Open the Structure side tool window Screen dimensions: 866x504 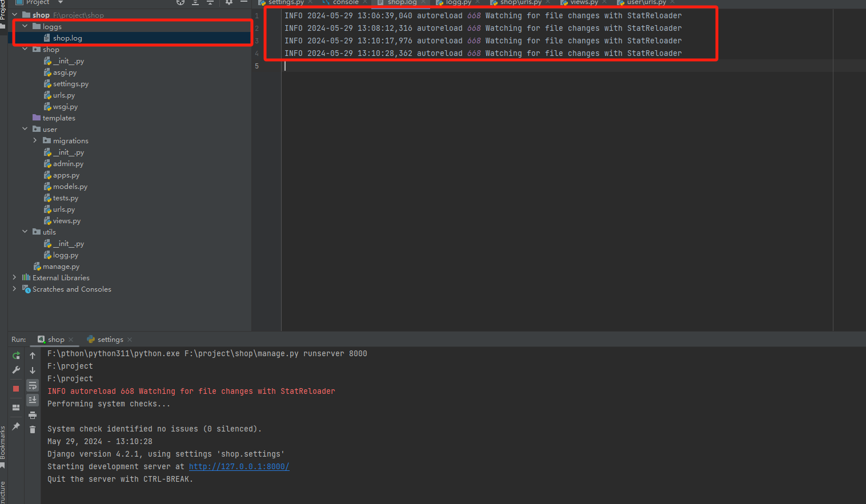pyautogui.click(x=3, y=492)
